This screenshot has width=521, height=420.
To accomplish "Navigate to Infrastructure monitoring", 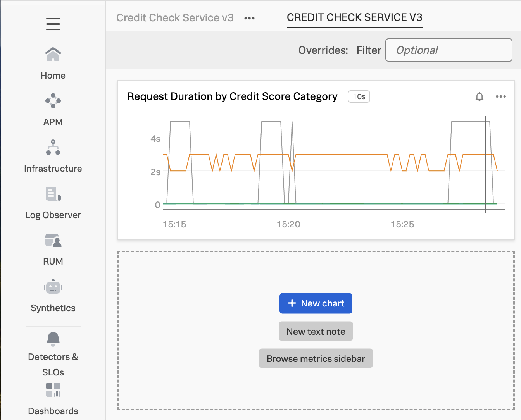I will pyautogui.click(x=53, y=156).
